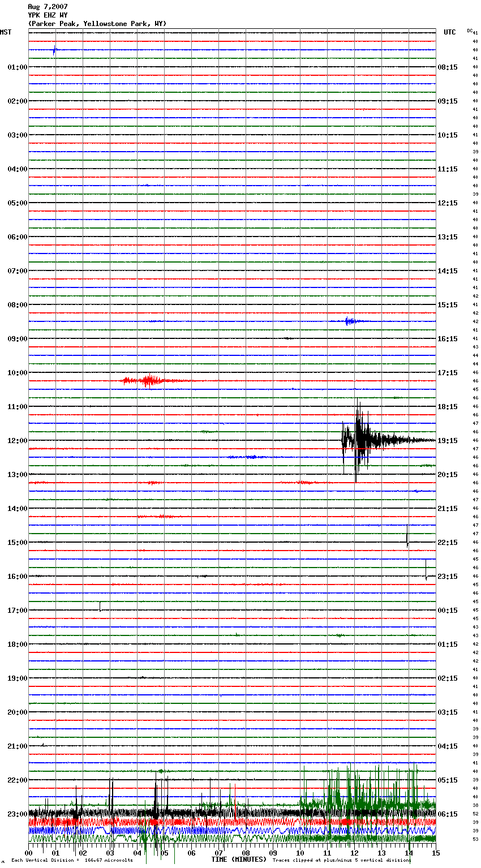Click minute tick label '08' on axis
This screenshot has width=481, height=868.
[246, 853]
